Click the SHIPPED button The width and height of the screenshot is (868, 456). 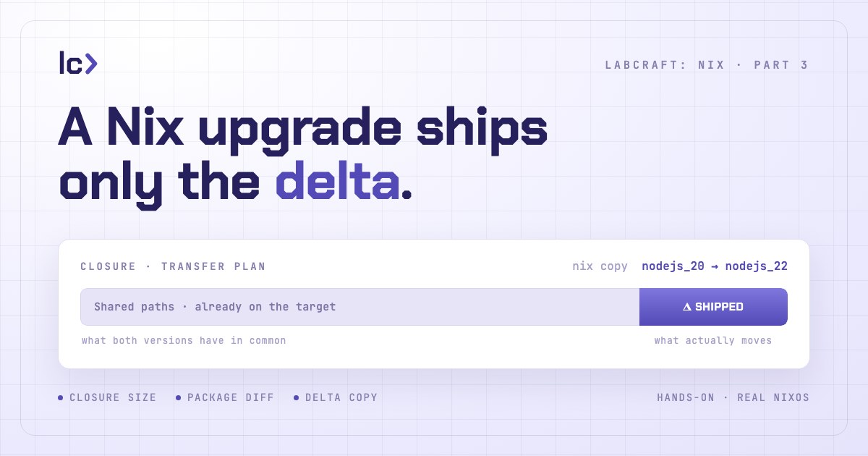[x=713, y=307]
